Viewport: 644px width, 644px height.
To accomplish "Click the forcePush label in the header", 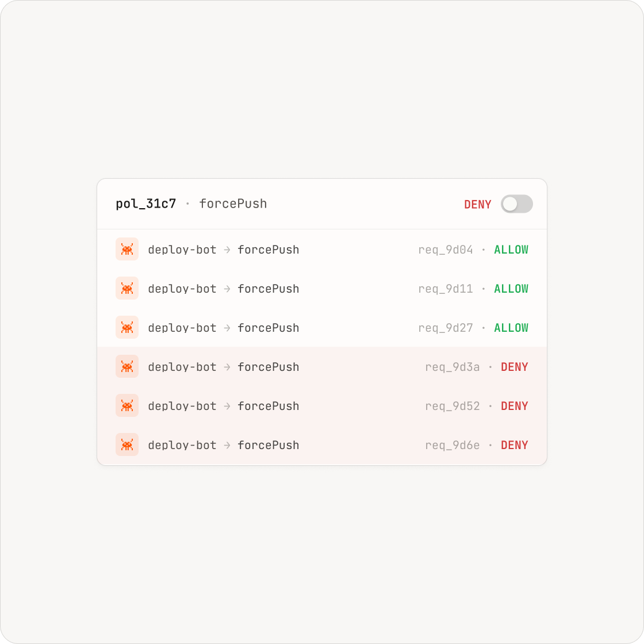I will (233, 204).
